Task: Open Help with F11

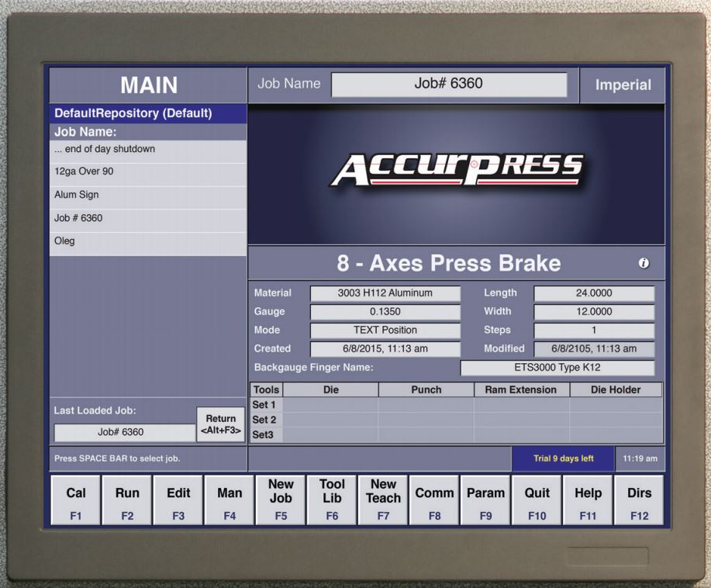Action: 587,499
